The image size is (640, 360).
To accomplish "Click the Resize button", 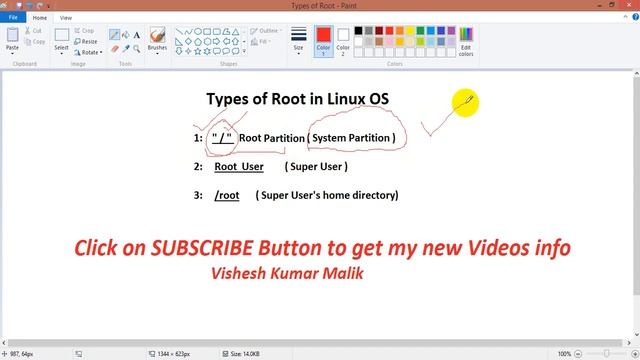I will [86, 42].
